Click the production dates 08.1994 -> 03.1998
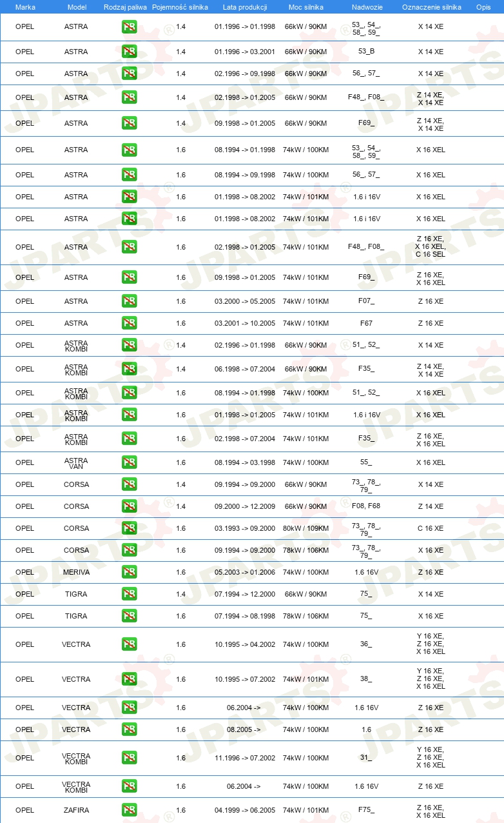Image resolution: width=504 pixels, height=823 pixels. coord(245,462)
